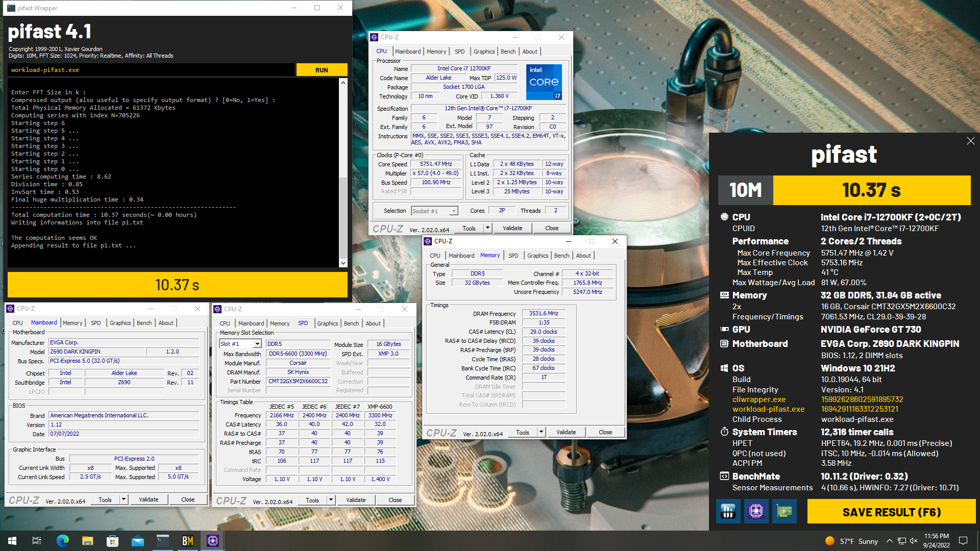Switch to BenchMate taskbar icon
The height and width of the screenshot is (551, 980).
(187, 541)
